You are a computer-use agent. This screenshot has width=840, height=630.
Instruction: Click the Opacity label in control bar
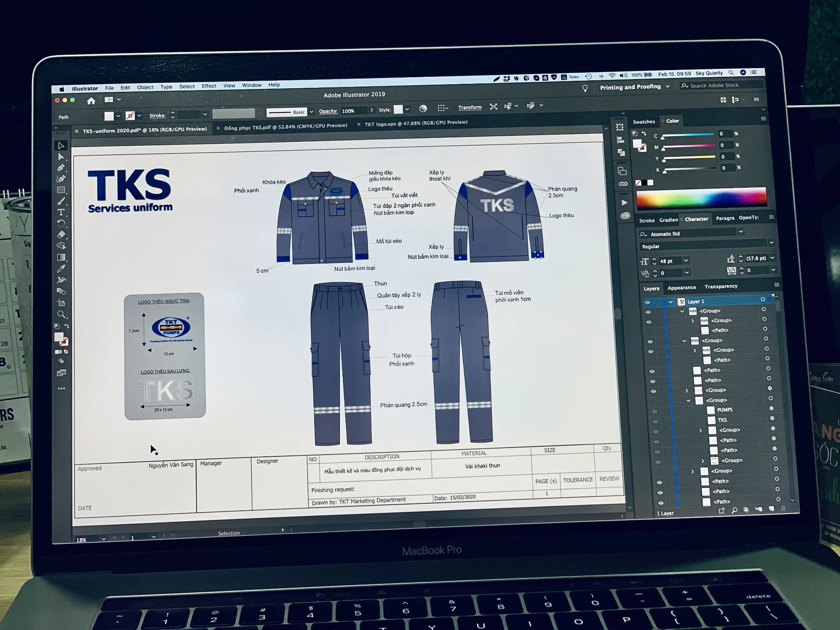[328, 111]
